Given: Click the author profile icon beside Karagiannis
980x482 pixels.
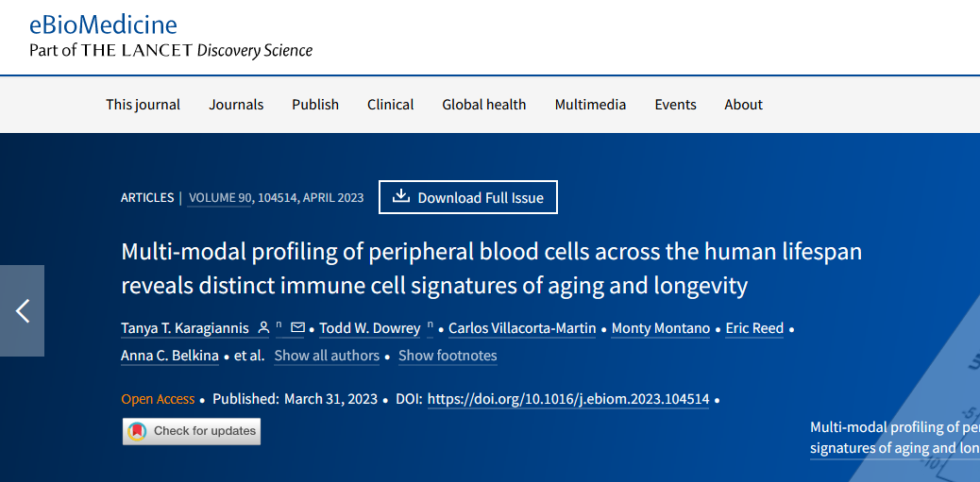Looking at the screenshot, I should coord(263,328).
